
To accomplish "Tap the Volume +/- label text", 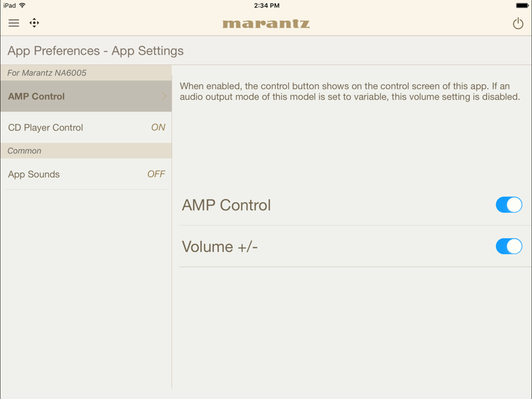I will (x=220, y=247).
